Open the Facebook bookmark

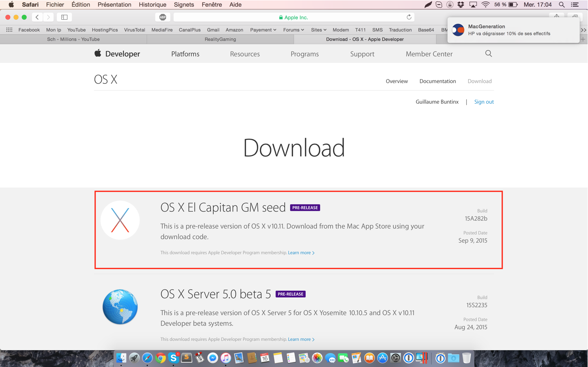tap(29, 30)
